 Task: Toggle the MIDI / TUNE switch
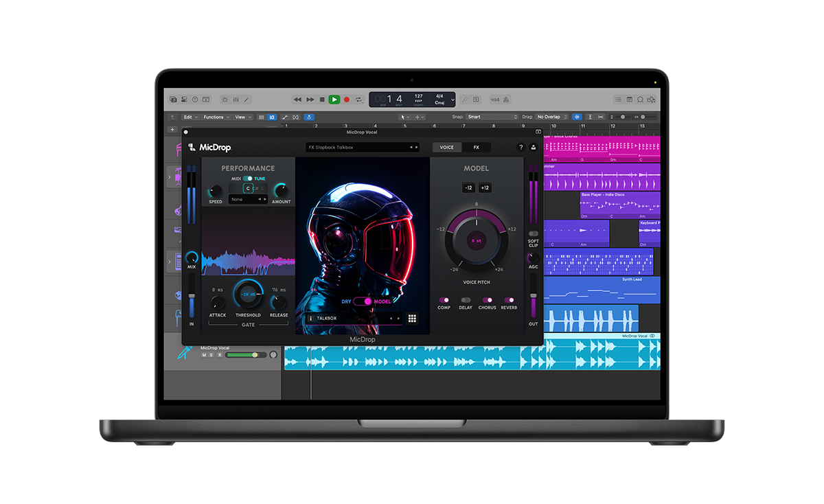(x=247, y=179)
